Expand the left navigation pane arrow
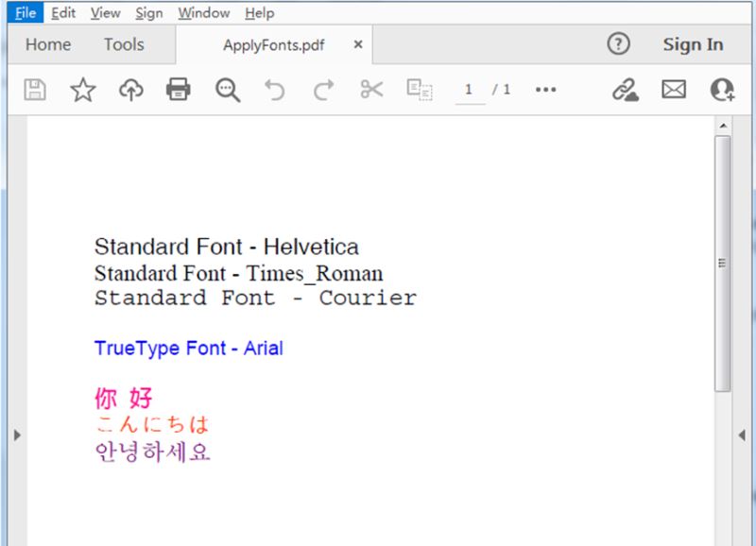Image resolution: width=756 pixels, height=546 pixels. [x=17, y=435]
